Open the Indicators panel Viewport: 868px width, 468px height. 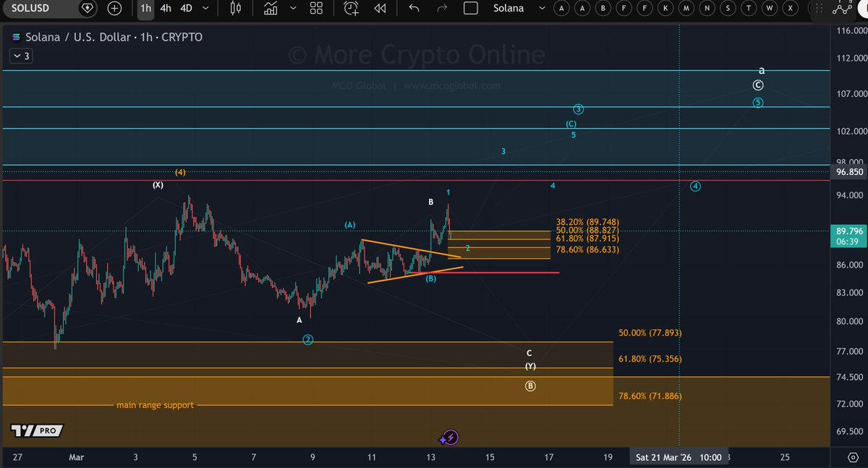(x=271, y=9)
